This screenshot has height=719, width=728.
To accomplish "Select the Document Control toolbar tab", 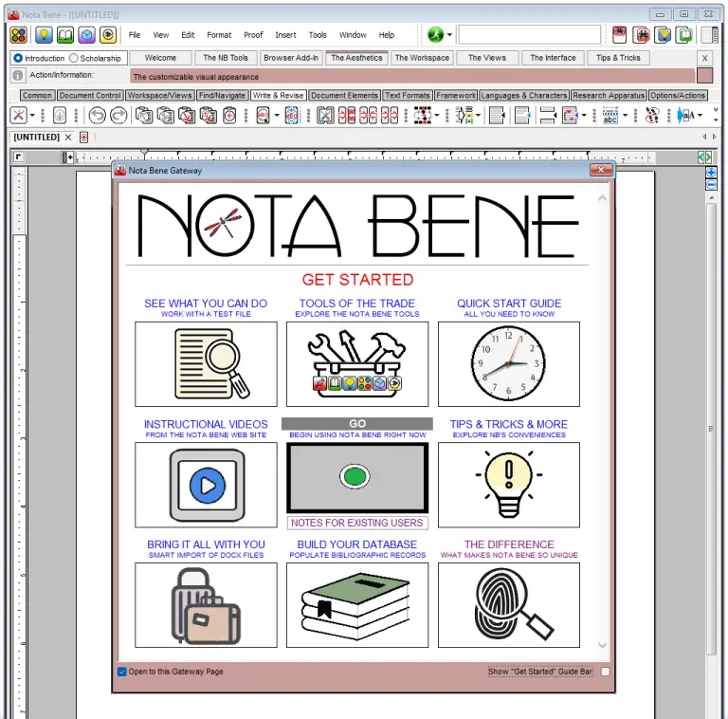I will 90,95.
